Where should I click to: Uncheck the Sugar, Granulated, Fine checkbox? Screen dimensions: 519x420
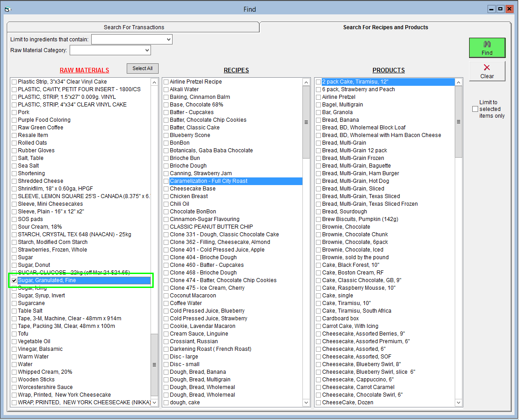[x=14, y=280]
